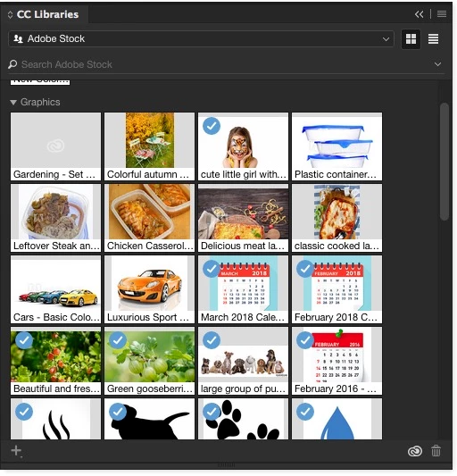Open the Adobe Stock library dropdown
457x476 pixels.
[201, 39]
